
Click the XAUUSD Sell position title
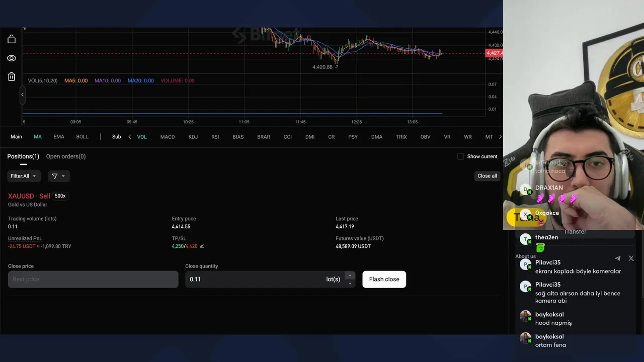click(x=29, y=196)
